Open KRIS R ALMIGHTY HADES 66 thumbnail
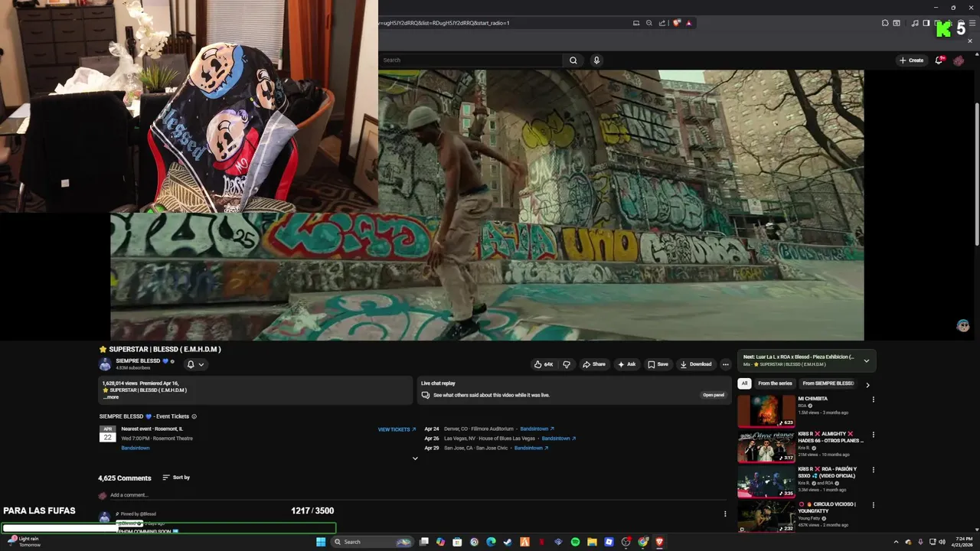This screenshot has height=551, width=980. (766, 446)
